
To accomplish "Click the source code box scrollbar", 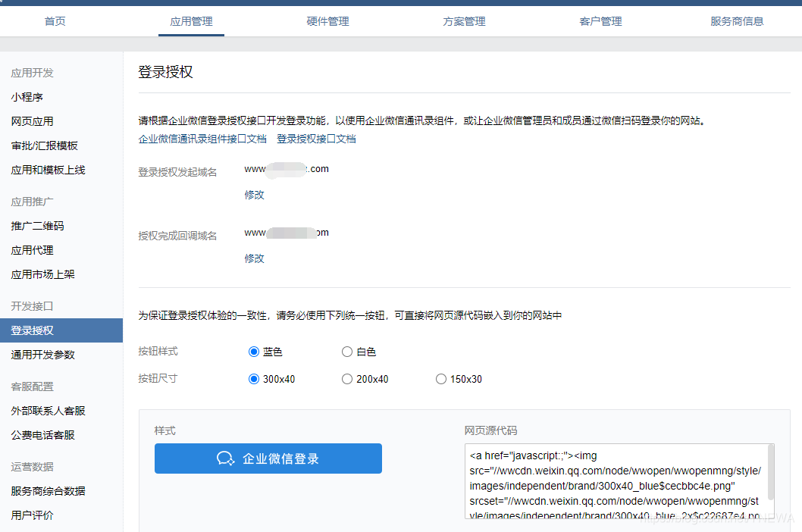I will [x=771, y=473].
